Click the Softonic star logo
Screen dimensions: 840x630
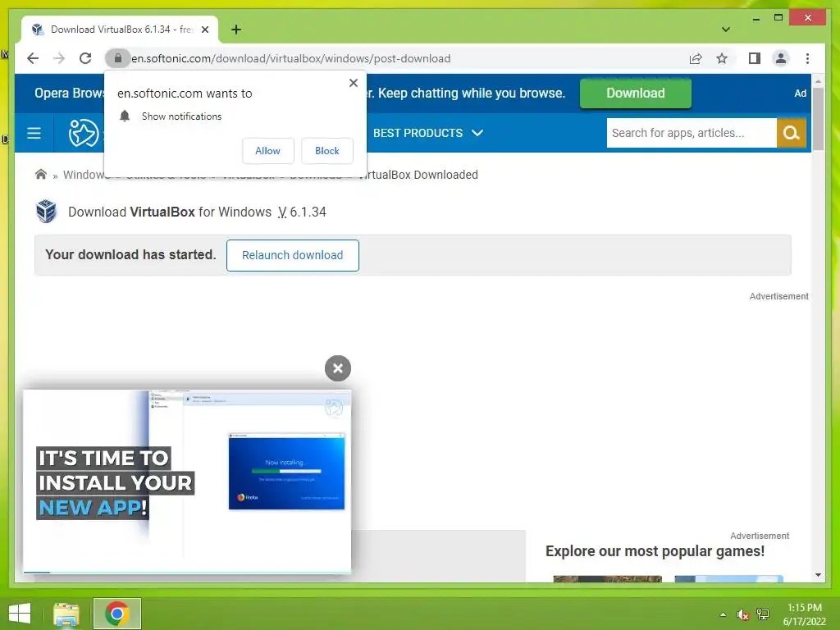pos(84,133)
